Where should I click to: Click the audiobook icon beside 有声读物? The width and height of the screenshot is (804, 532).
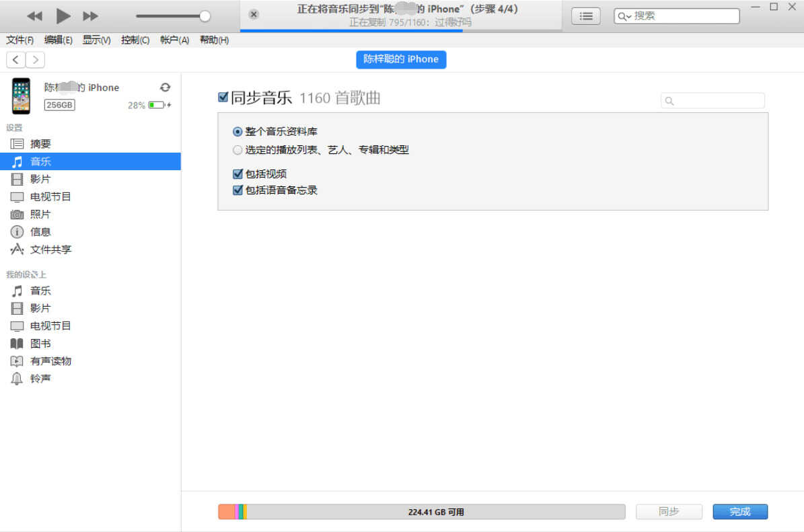pyautogui.click(x=17, y=360)
